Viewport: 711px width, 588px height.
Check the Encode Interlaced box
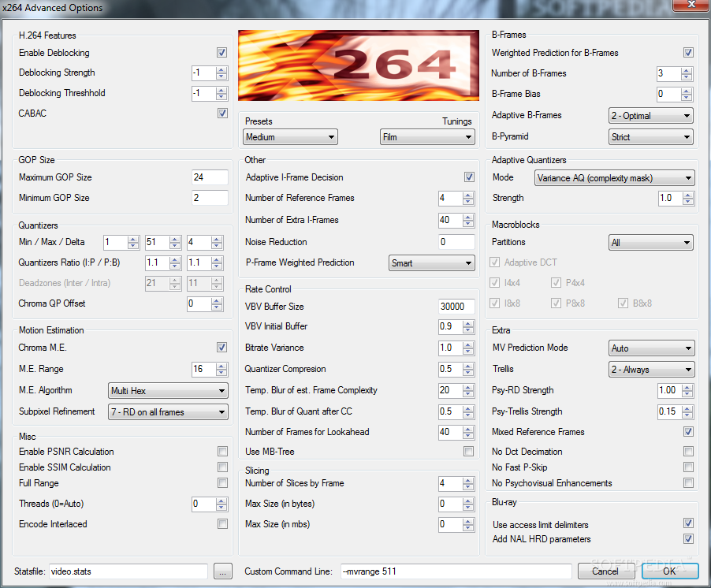coord(222,523)
